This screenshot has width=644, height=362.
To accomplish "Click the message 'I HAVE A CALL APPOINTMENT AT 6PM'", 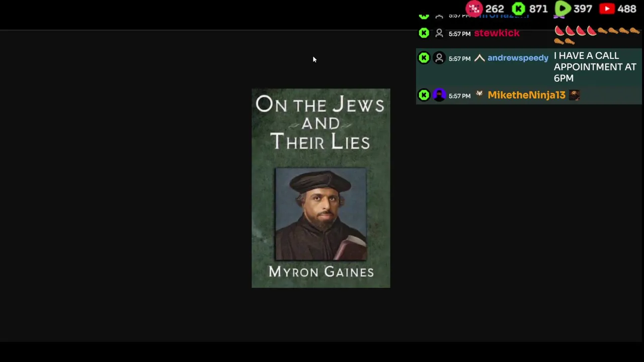I will pyautogui.click(x=595, y=67).
